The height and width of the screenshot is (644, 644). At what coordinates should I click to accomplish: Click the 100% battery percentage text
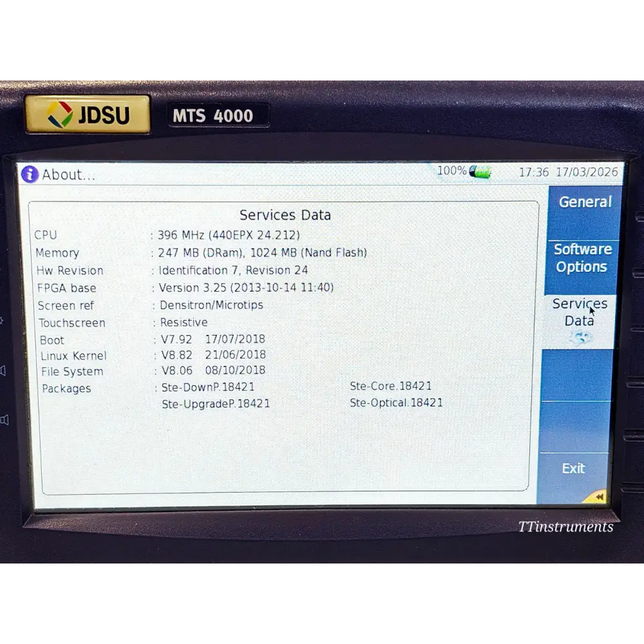coord(451,171)
